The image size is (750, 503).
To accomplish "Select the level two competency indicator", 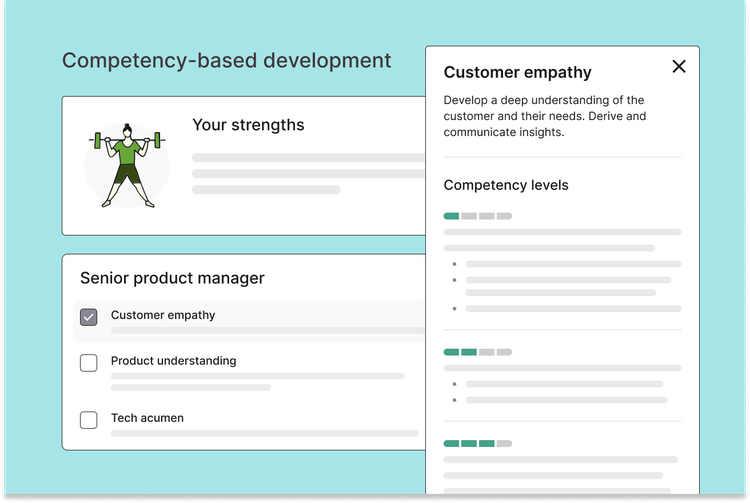I will point(477,352).
